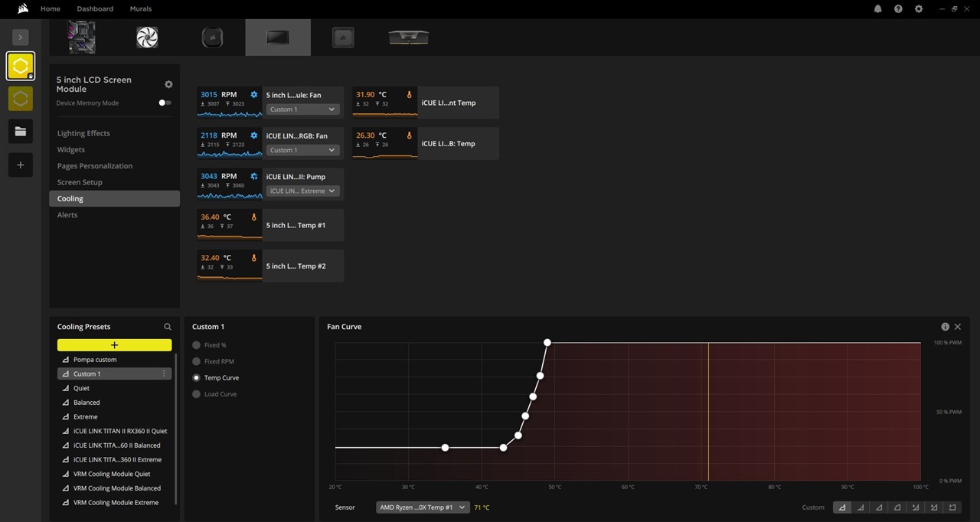Add new cooling preset with yellow plus button

[x=114, y=345]
